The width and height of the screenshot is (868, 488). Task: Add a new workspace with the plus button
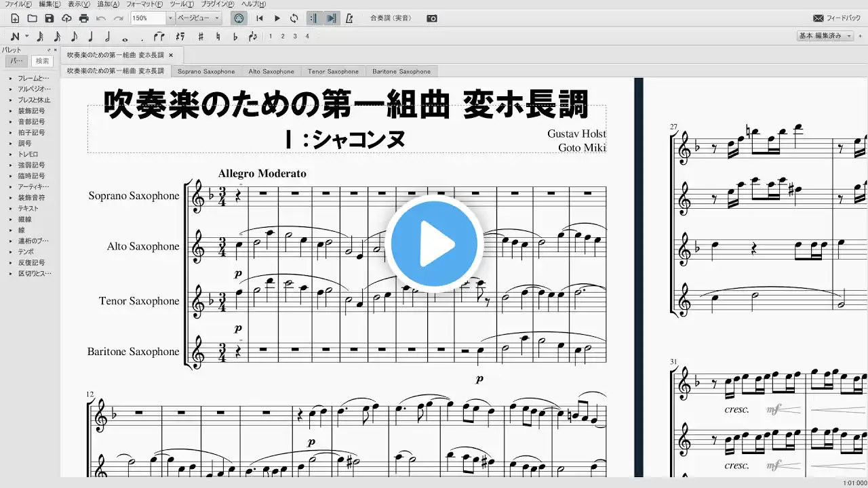click(x=860, y=36)
